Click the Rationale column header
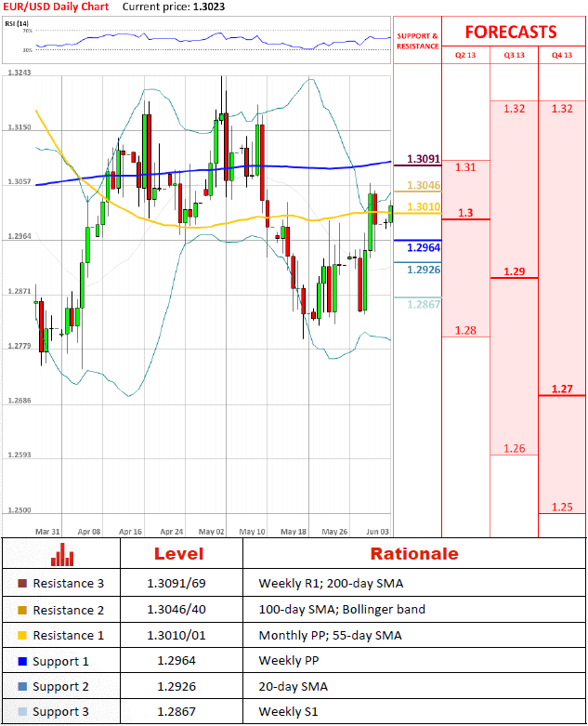The width and height of the screenshot is (588, 726). tap(414, 554)
